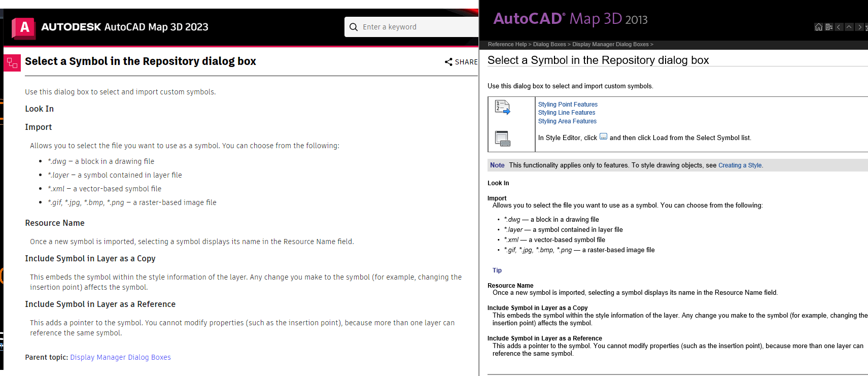Open the Styling Point Features link

click(568, 105)
